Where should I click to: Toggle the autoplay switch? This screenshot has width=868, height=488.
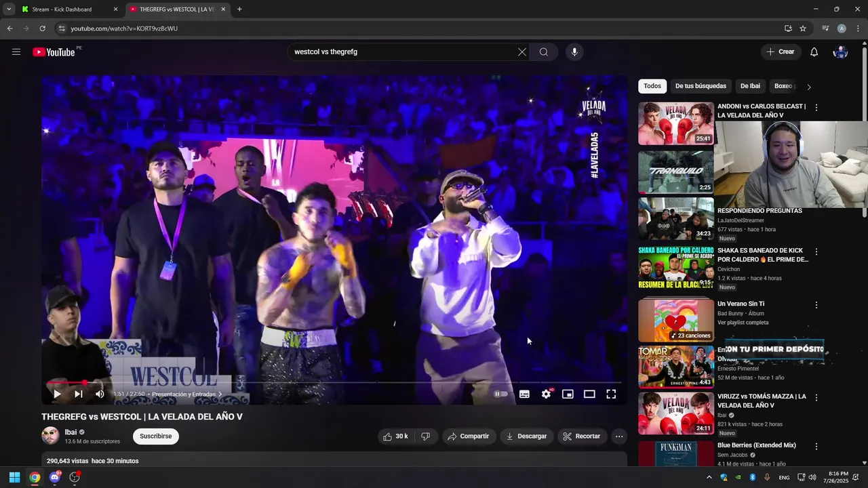(500, 394)
